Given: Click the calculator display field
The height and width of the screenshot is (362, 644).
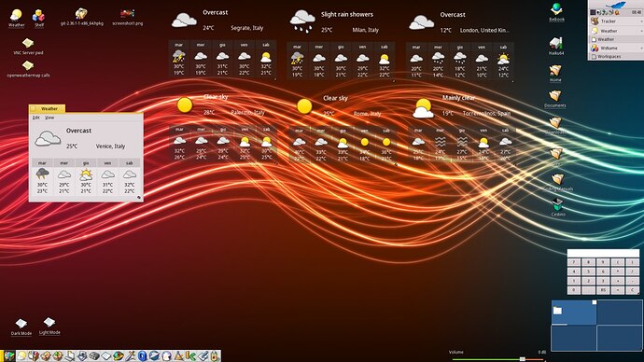Looking at the screenshot, I should (x=603, y=253).
